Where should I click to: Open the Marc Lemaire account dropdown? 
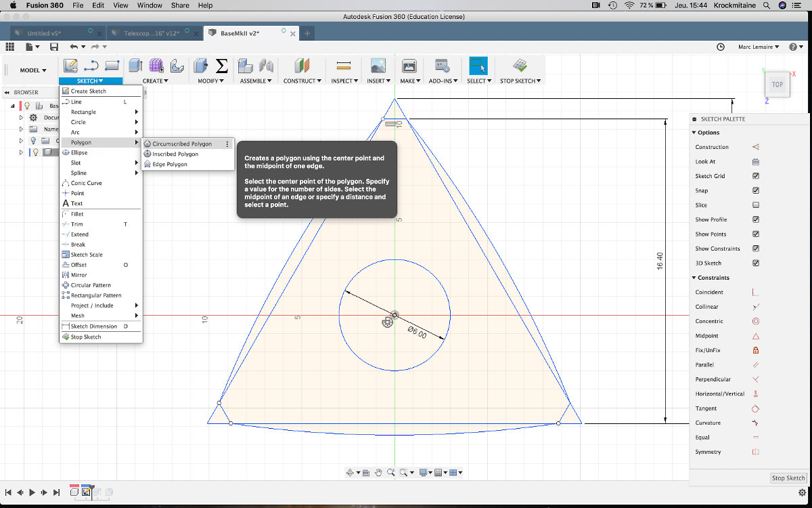[x=757, y=47]
